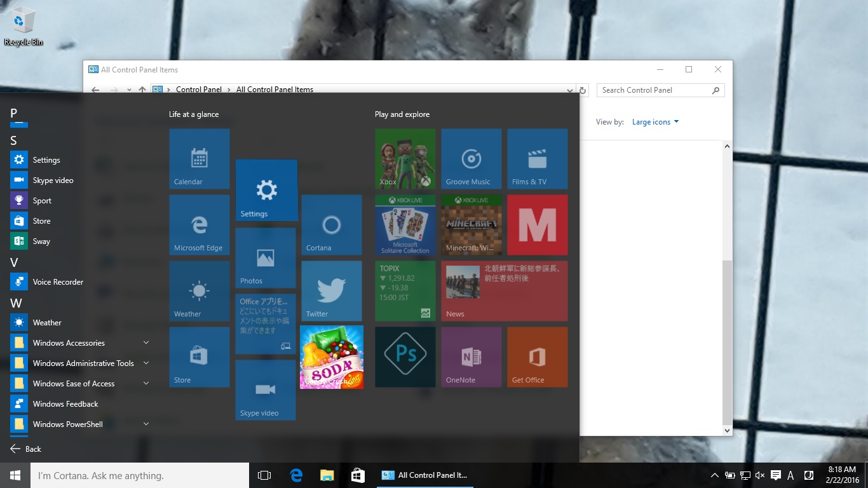868x488 pixels.
Task: Open Voice Recorder from the app list
Action: pos(80,282)
